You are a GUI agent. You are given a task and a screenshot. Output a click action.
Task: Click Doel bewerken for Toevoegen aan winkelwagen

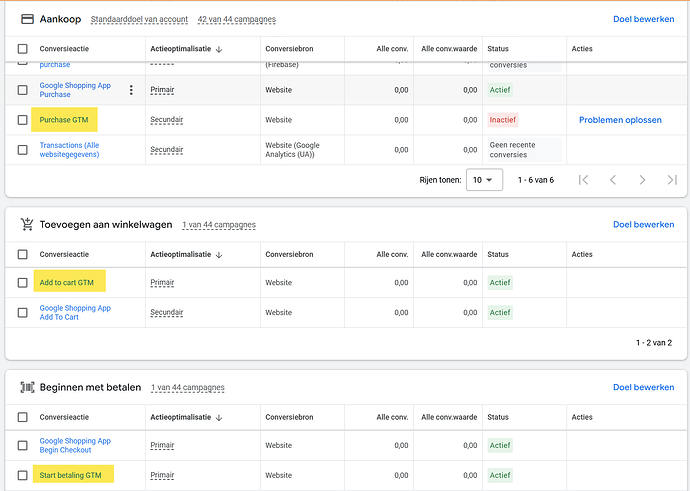pyautogui.click(x=643, y=224)
